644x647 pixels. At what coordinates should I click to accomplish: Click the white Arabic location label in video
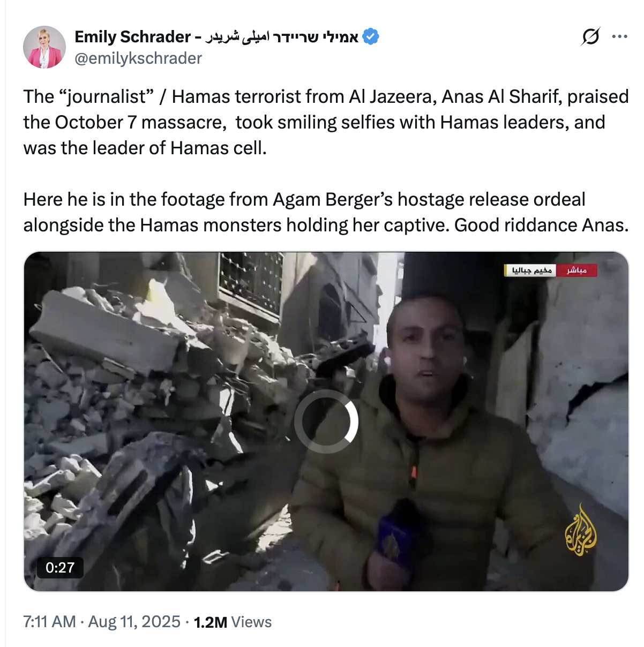[531, 270]
